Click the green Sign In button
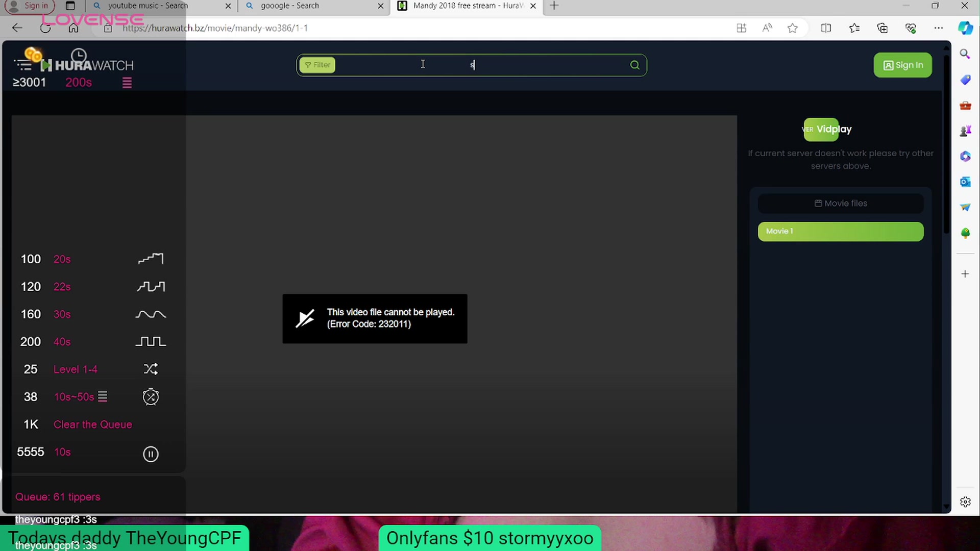Viewport: 980px width, 551px height. pyautogui.click(x=902, y=65)
